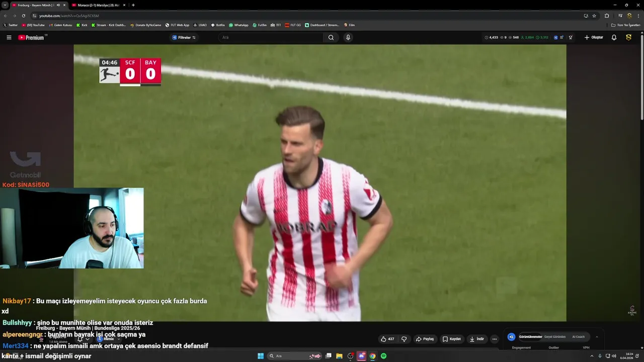Open YouTube notifications bell
The image size is (644, 362).
[614, 38]
